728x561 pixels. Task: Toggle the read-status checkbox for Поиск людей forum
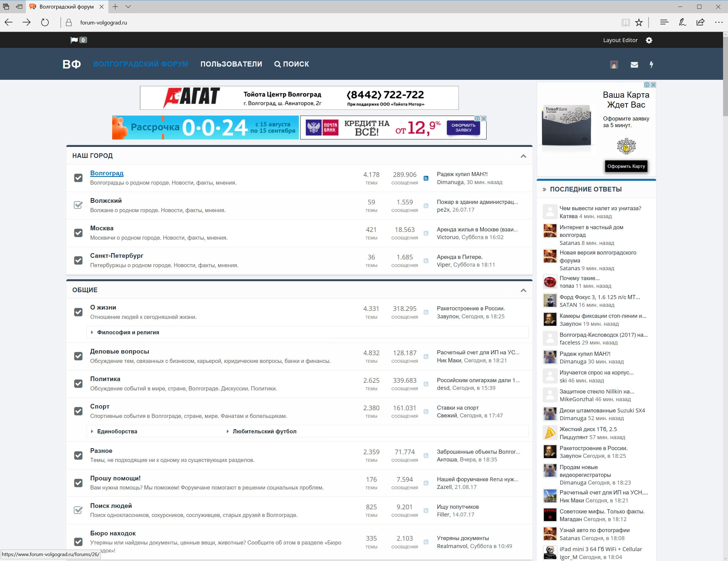[78, 510]
